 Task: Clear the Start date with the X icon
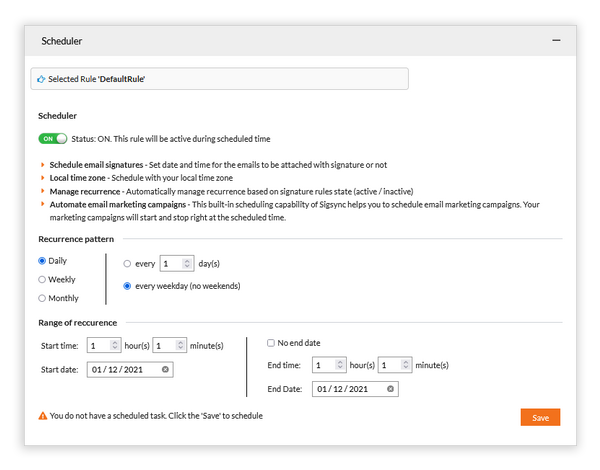point(166,369)
